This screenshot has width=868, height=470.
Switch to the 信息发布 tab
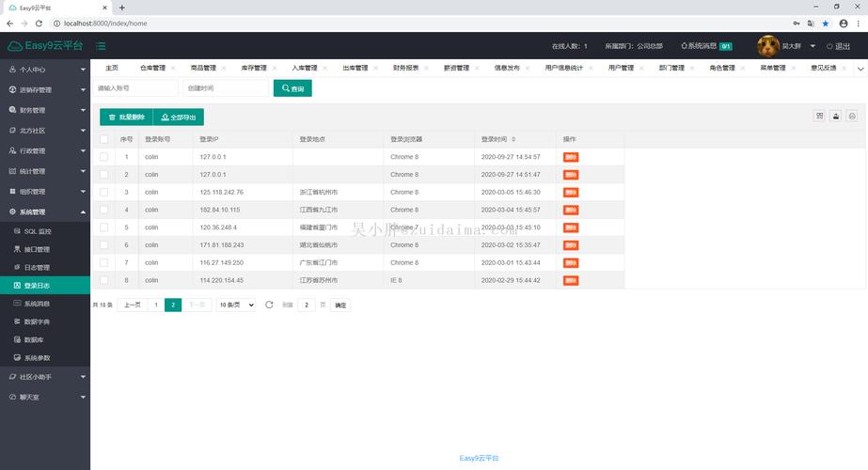pos(507,68)
